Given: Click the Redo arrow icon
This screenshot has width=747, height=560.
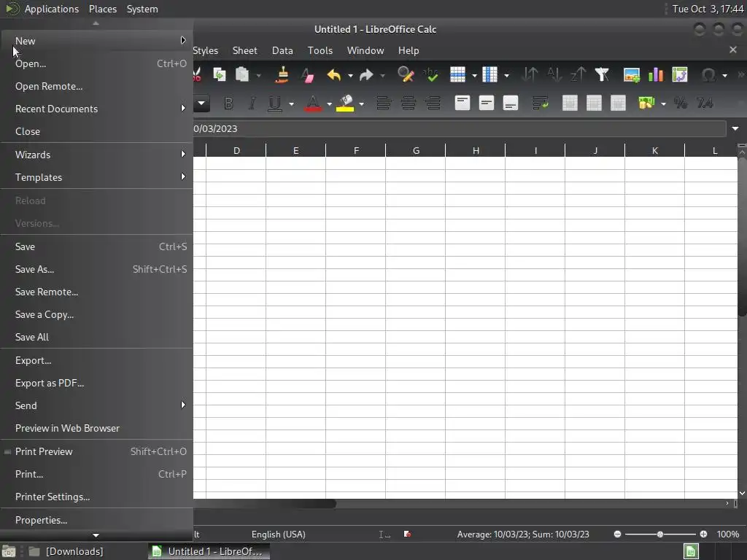Looking at the screenshot, I should click(x=366, y=75).
